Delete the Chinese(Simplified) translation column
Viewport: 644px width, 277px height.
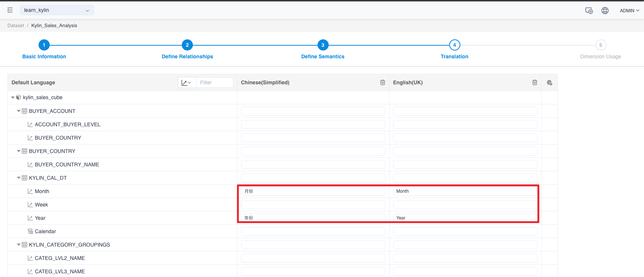(382, 82)
